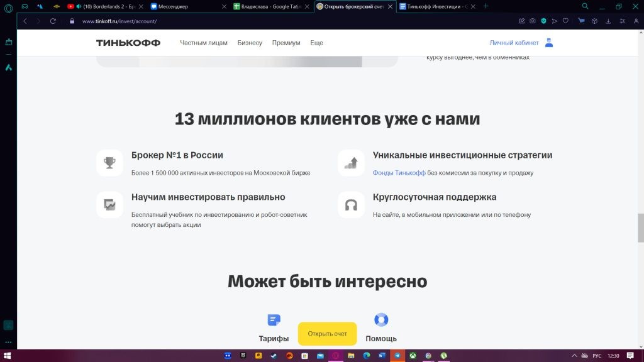Open Easy Setup sliders icon
644x362 pixels.
(623, 21)
